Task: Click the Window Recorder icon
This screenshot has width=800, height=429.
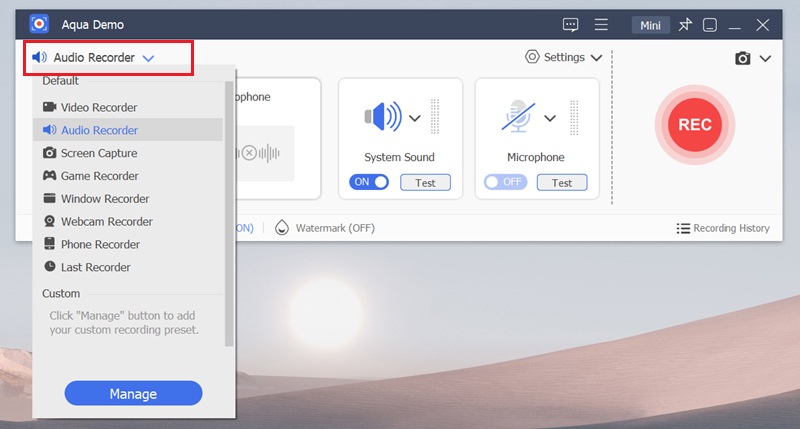Action: pyautogui.click(x=49, y=198)
